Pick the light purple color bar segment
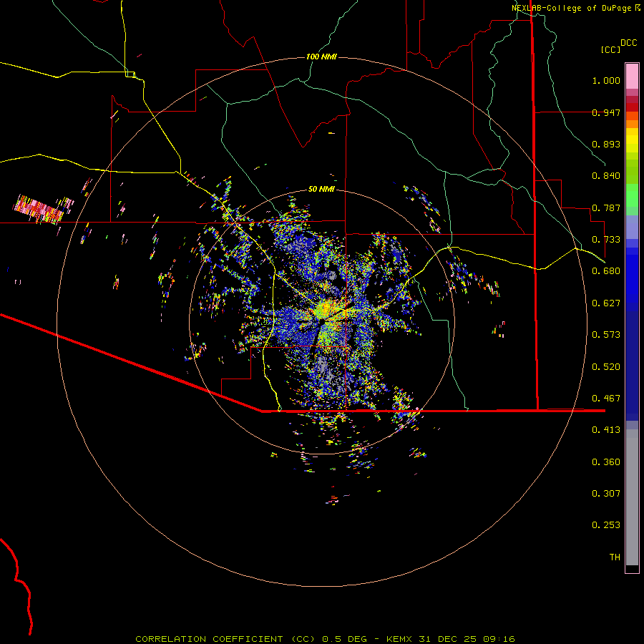The width and height of the screenshot is (644, 644). click(x=632, y=227)
